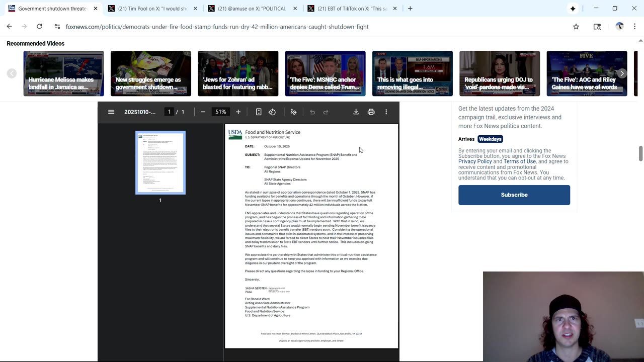Reload the Fox News page

click(39, 26)
